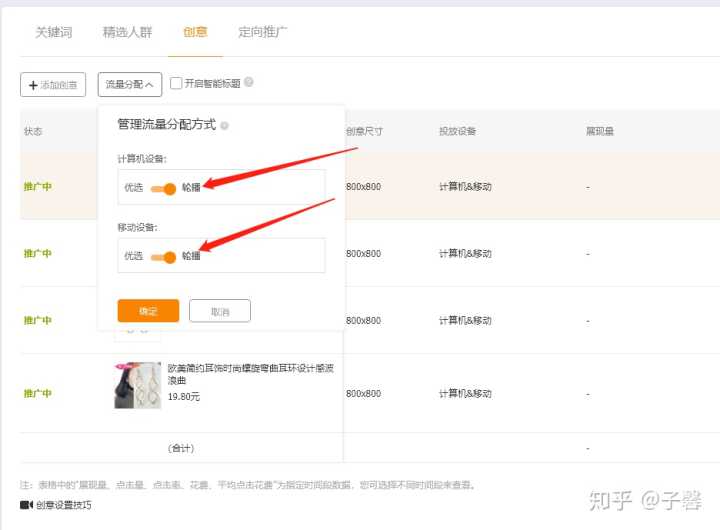Enable the 开启智能标题 checkbox
The width and height of the screenshot is (720, 530).
(x=176, y=84)
